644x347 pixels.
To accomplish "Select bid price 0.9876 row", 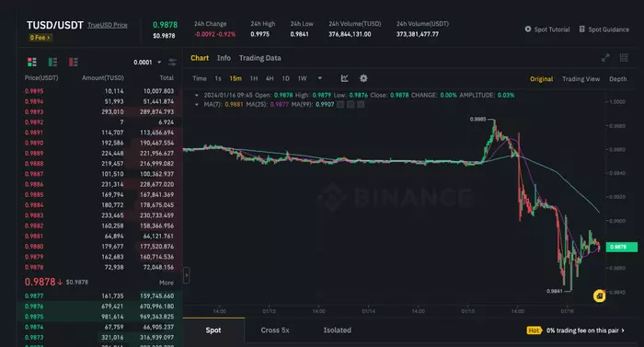I will (99, 307).
